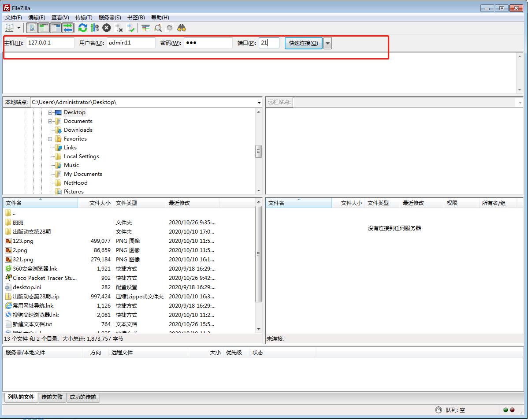The height and width of the screenshot is (420, 528).
Task: Open the Quickconnect history dropdown
Action: pyautogui.click(x=327, y=43)
